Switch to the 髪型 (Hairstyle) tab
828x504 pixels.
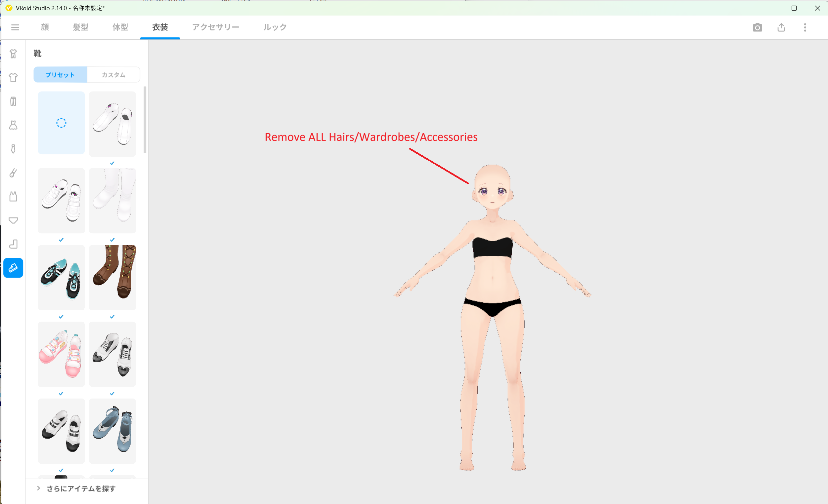click(81, 27)
